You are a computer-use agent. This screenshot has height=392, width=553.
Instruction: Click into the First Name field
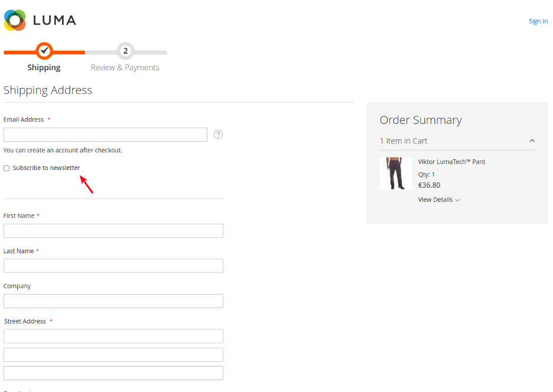(113, 231)
